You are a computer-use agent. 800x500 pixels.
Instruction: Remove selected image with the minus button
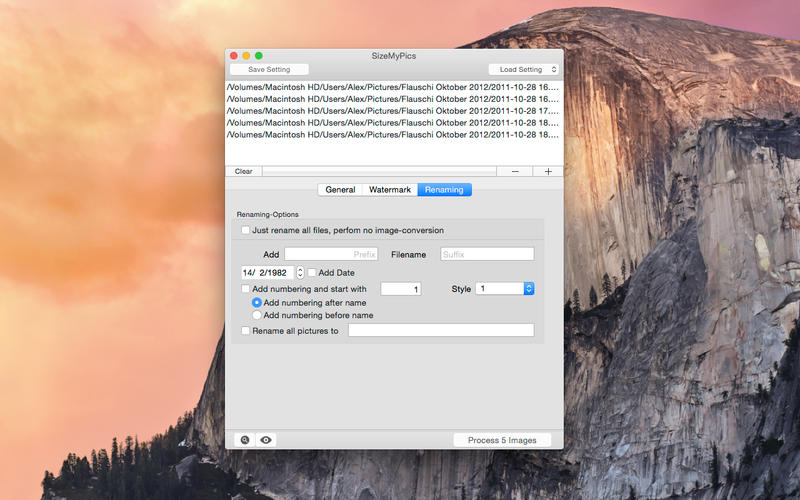514,171
